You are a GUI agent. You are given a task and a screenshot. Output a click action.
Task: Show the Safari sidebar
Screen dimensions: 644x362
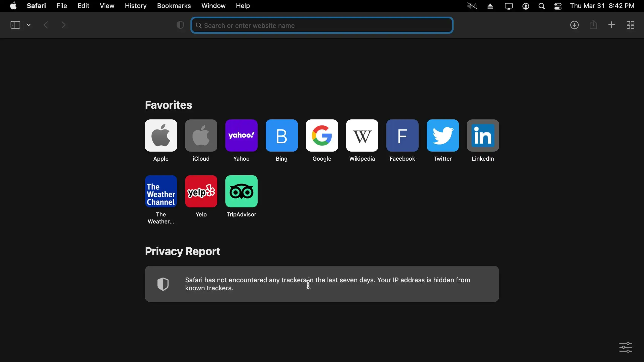pyautogui.click(x=15, y=25)
